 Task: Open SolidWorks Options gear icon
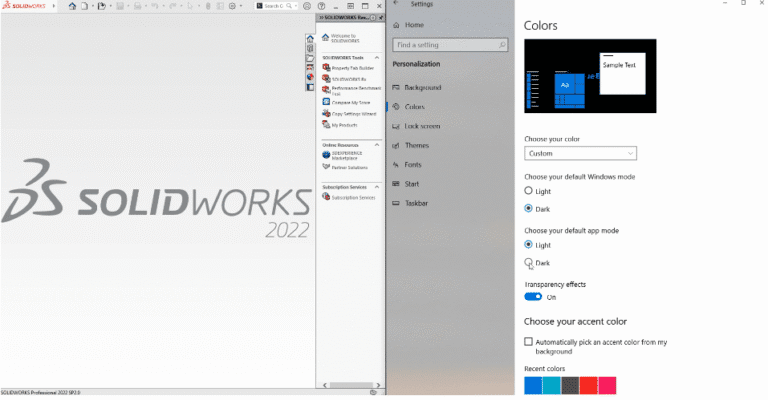(x=232, y=6)
